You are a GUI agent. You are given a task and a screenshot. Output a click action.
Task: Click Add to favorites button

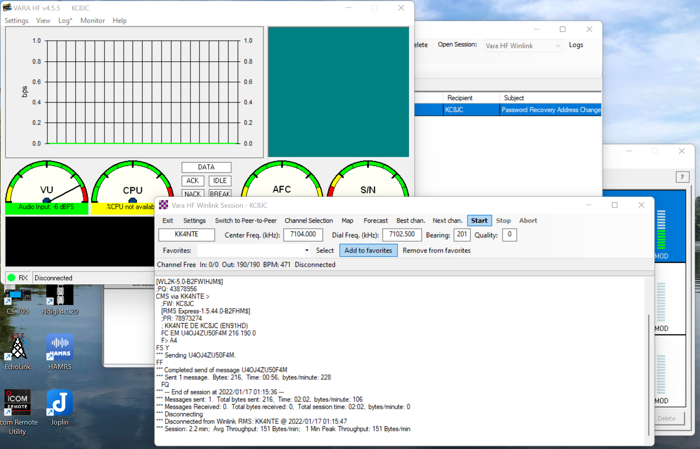coord(368,250)
